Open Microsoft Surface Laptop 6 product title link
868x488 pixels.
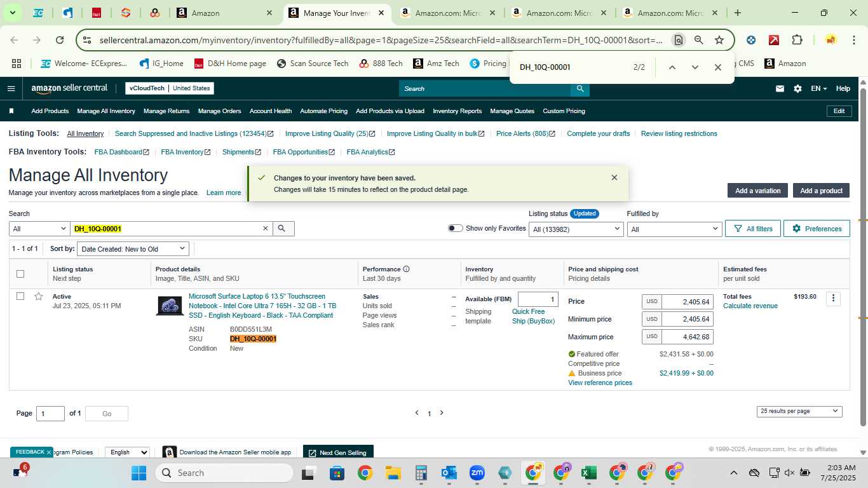tap(262, 306)
